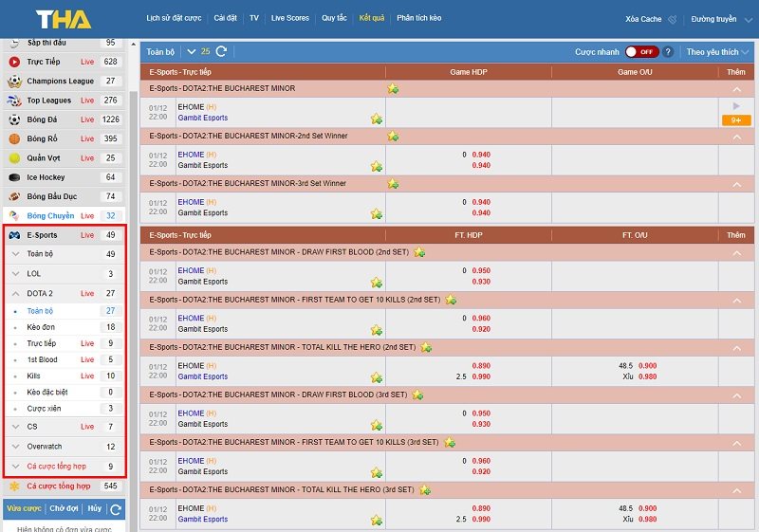This screenshot has height=532, width=759.
Task: Collapse the DOTA 2 category
Action: (x=15, y=294)
